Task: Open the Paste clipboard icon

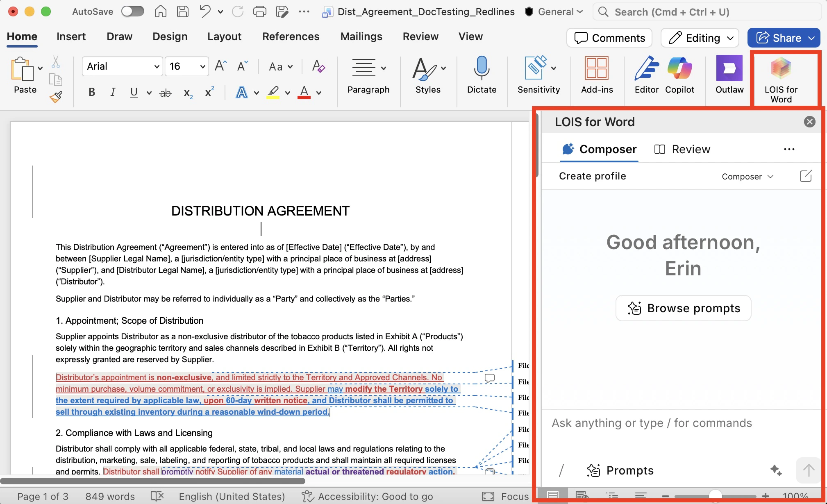Action: click(x=22, y=69)
